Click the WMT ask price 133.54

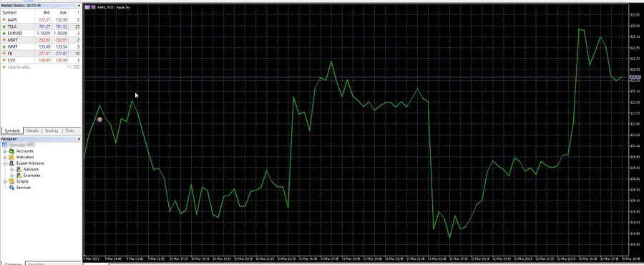pyautogui.click(x=61, y=47)
